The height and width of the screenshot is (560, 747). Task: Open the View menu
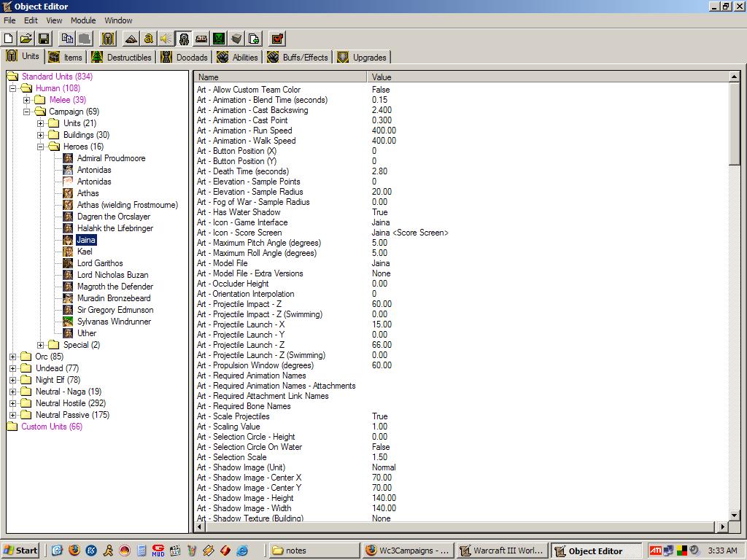(x=54, y=20)
